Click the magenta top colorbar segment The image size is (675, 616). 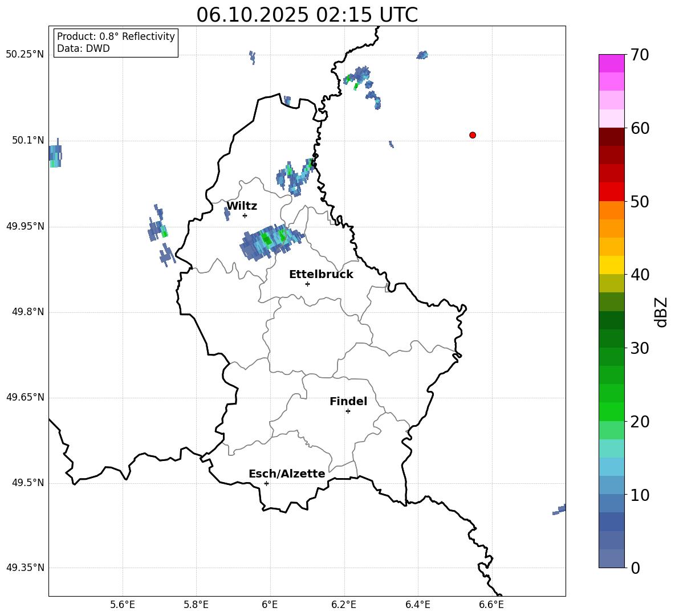coord(612,63)
